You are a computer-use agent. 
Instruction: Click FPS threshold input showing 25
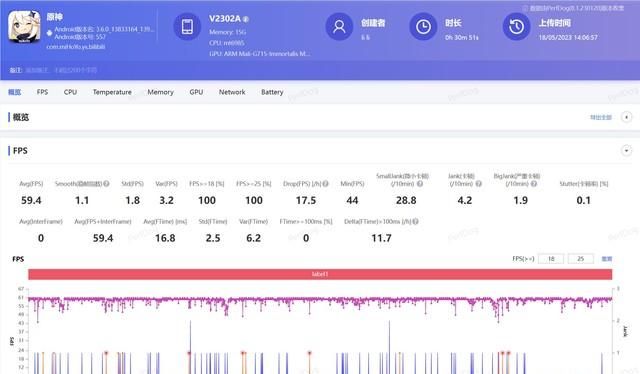coord(580,259)
